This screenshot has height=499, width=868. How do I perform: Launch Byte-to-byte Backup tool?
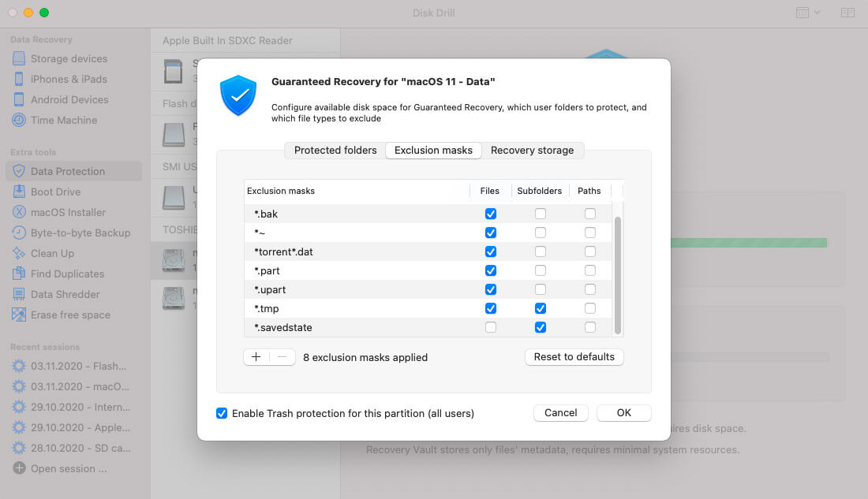(80, 233)
